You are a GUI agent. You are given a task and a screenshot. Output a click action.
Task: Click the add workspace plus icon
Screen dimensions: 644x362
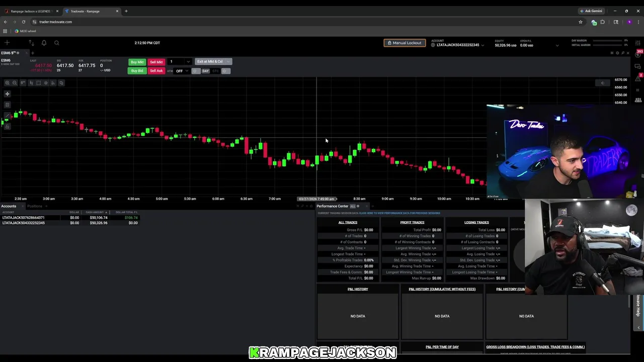(7, 43)
